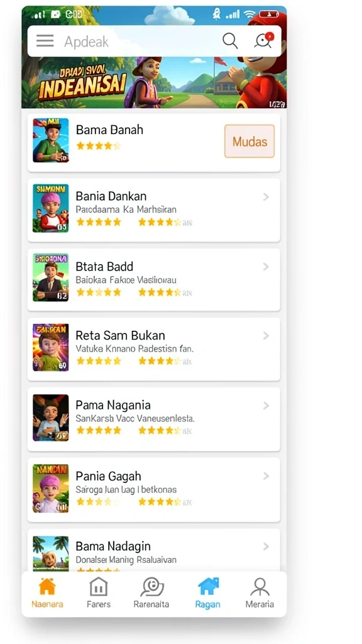Expand the Reta Sam Bukan row chevron
Viewport: 362px width, 644px height.
[x=266, y=336]
